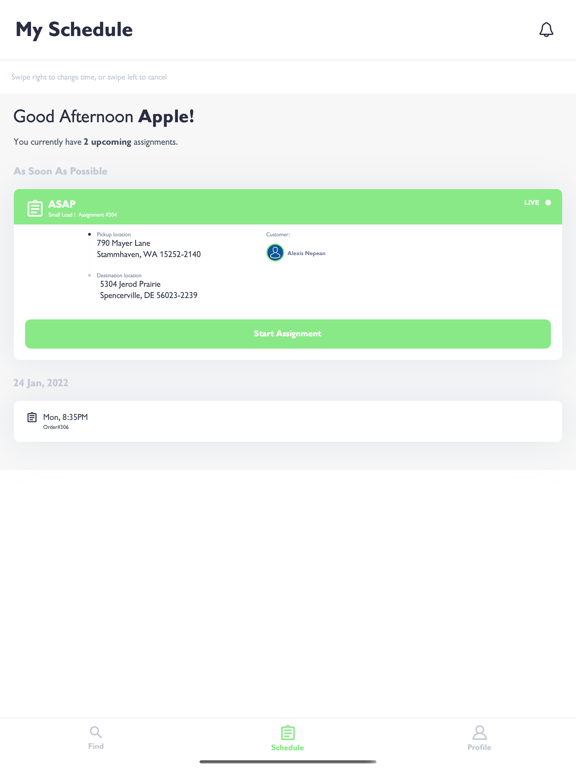Click the LIVE status dot indicator
Viewport: 576px width, 768px height.
tap(548, 202)
